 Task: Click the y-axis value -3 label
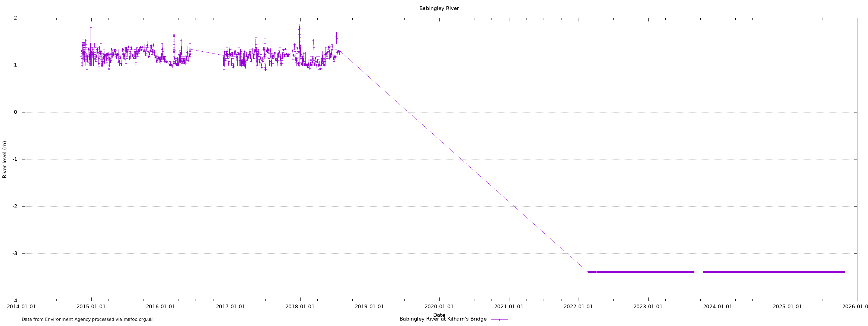(15, 253)
